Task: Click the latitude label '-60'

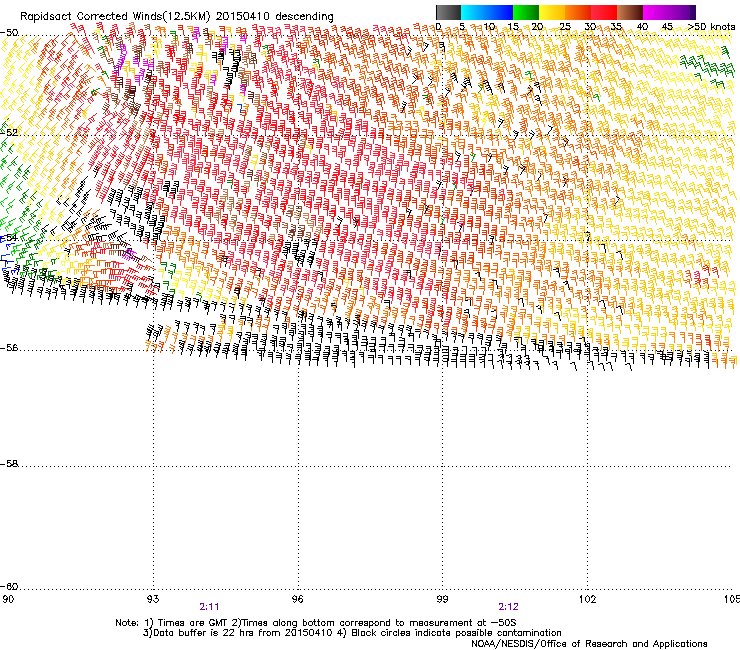Action: pyautogui.click(x=9, y=587)
